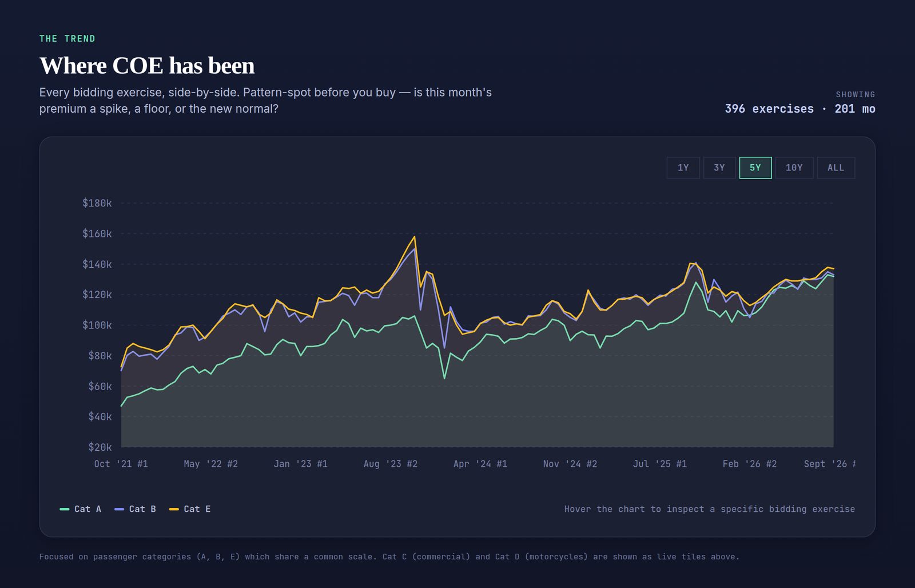Click the May '22 #2 axis label
This screenshot has height=588, width=915.
point(211,464)
